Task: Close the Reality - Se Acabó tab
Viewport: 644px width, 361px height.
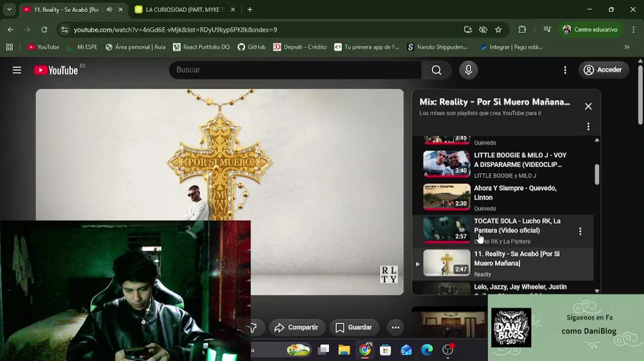Action: [120, 10]
